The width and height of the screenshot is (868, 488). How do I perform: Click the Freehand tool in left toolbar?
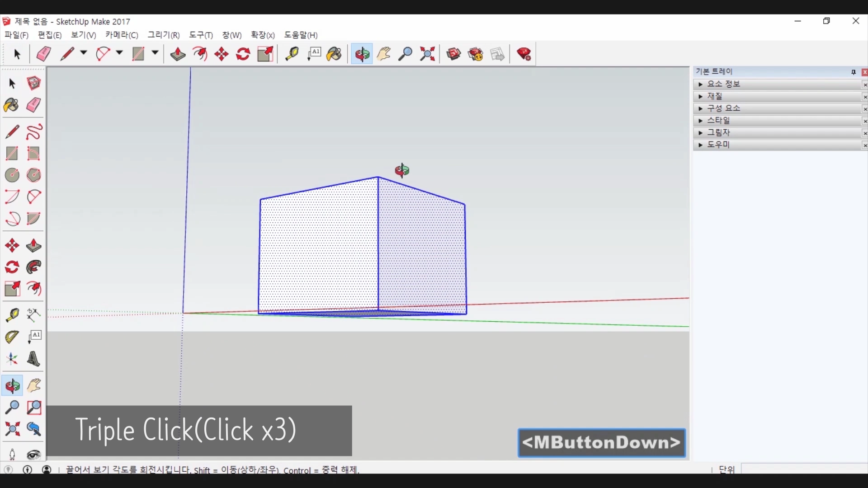coord(34,131)
